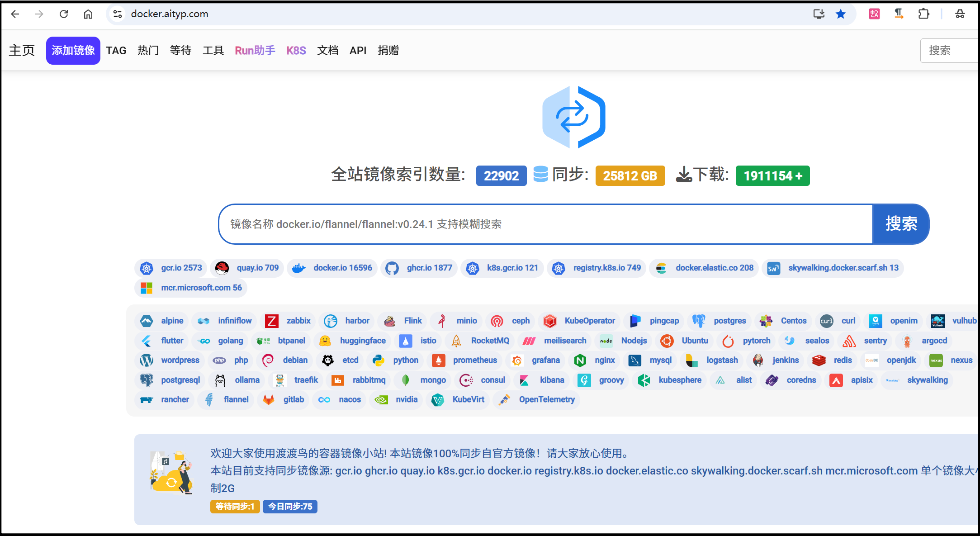This screenshot has width=980, height=536.
Task: Open the quay.io 709 registry tag
Action: click(x=247, y=268)
